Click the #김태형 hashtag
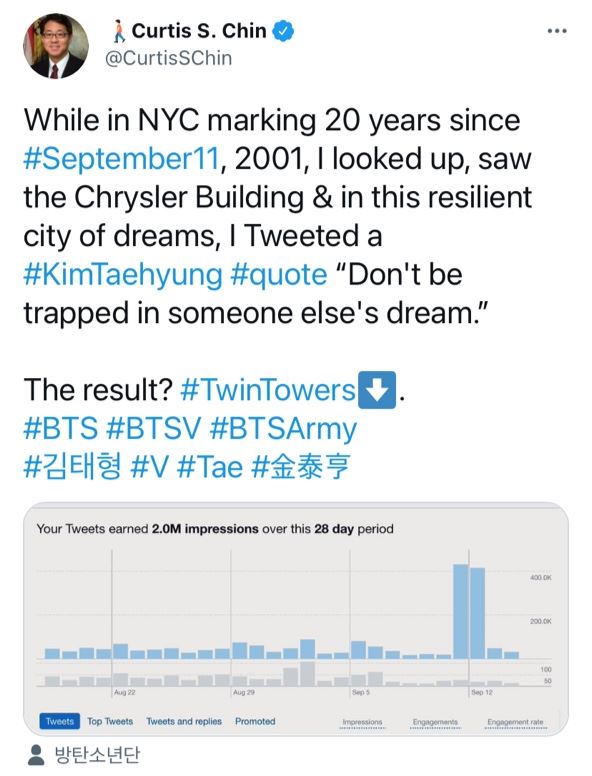Viewport: 592px width, 776px height. (72, 467)
